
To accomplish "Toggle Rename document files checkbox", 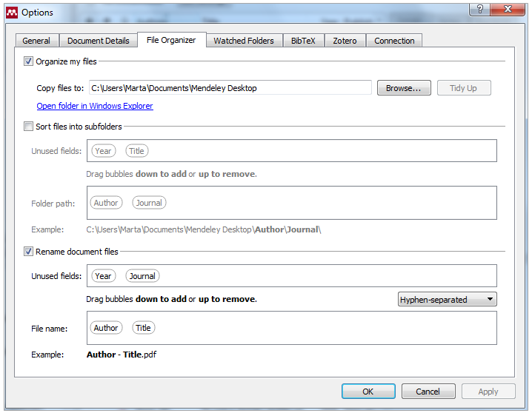I will [x=28, y=252].
